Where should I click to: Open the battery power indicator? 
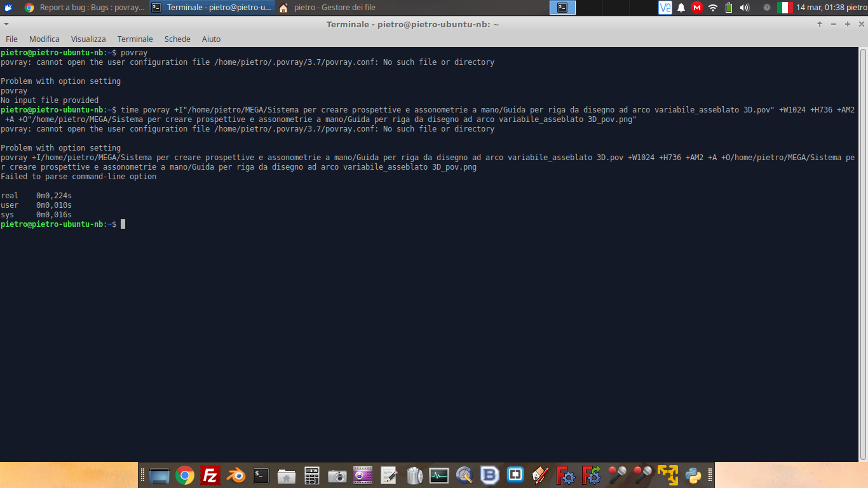[729, 8]
